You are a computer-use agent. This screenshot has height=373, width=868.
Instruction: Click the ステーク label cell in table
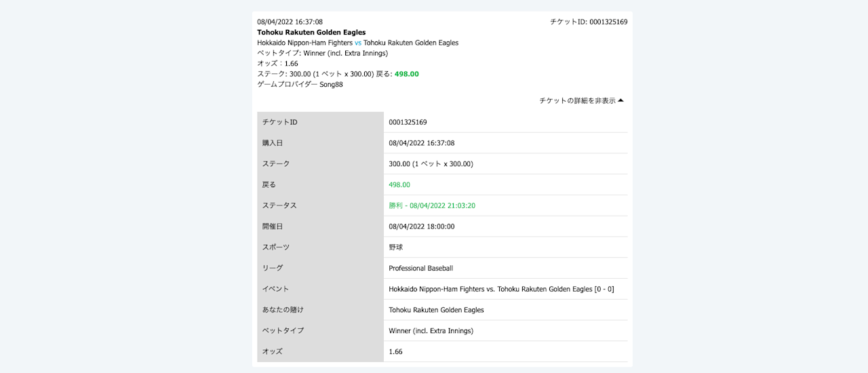(320, 164)
